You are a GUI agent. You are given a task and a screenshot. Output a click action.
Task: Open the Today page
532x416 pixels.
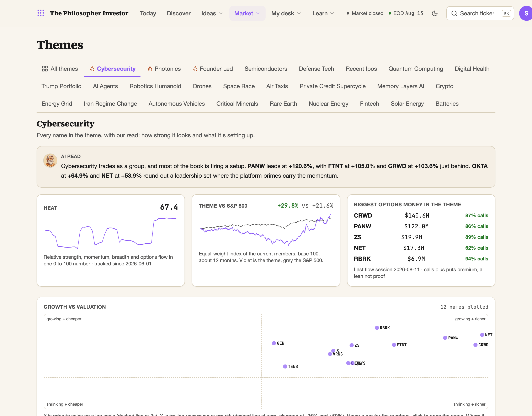(x=148, y=13)
